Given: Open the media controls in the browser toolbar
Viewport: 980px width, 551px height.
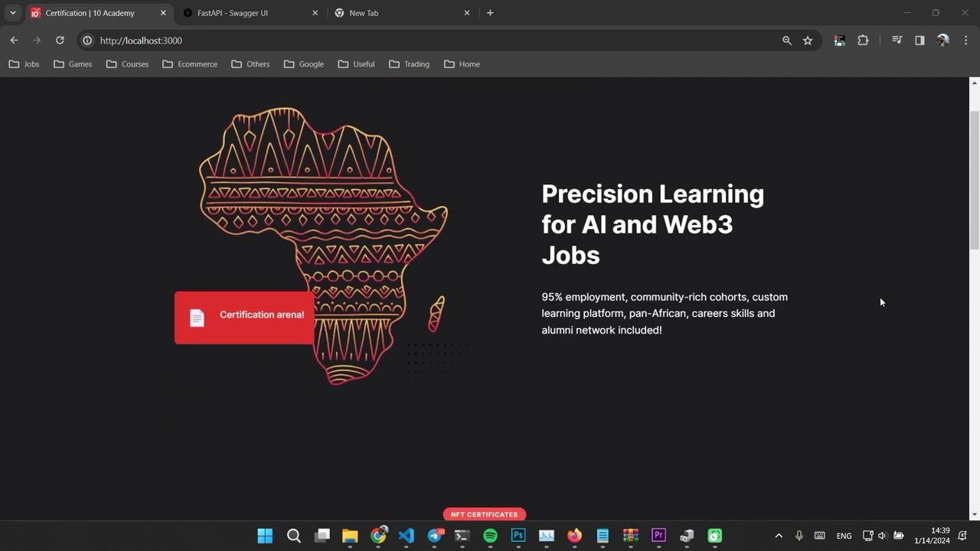Looking at the screenshot, I should [897, 41].
